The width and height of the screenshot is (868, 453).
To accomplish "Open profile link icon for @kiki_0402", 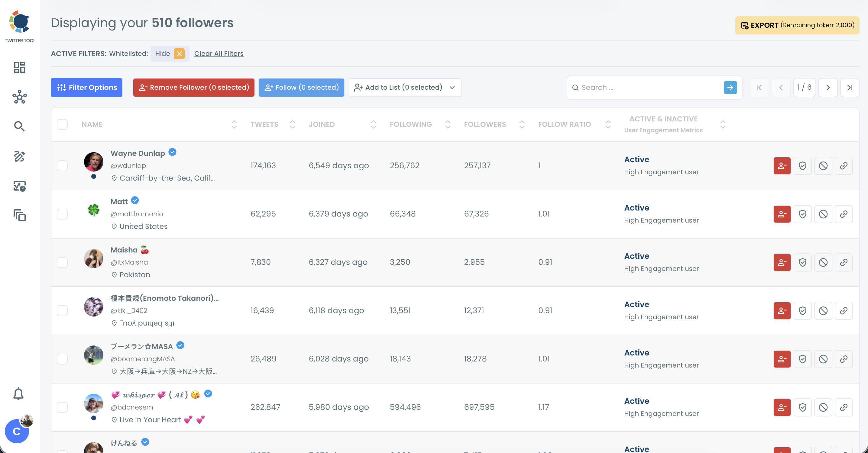I will point(844,310).
